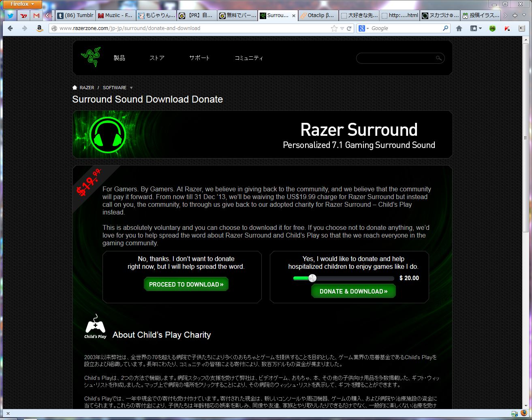Viewport: 532px width, 420px height.
Task: Click the Amazon toolbar icon
Action: (x=39, y=28)
